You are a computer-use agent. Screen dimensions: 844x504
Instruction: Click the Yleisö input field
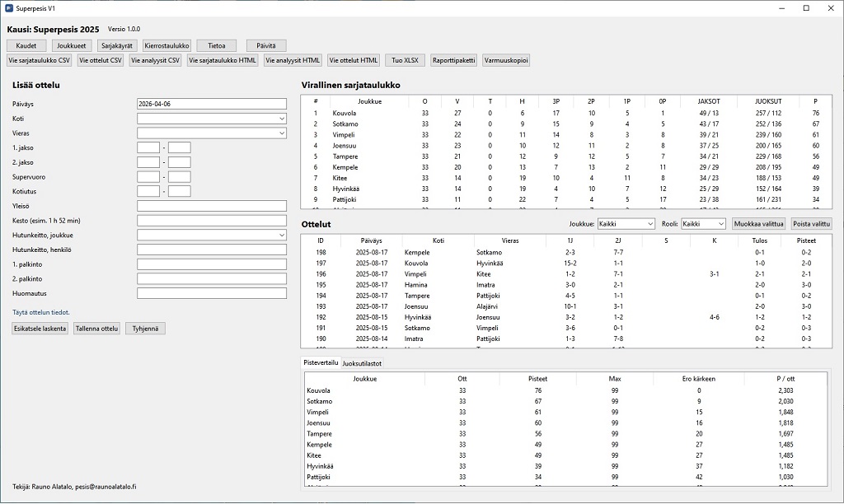point(212,206)
